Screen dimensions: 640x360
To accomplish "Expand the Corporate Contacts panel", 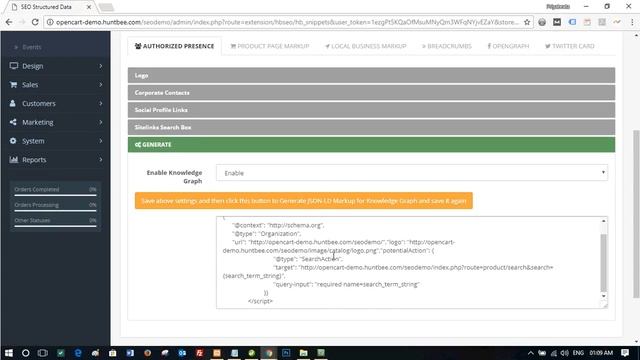I will (x=371, y=93).
